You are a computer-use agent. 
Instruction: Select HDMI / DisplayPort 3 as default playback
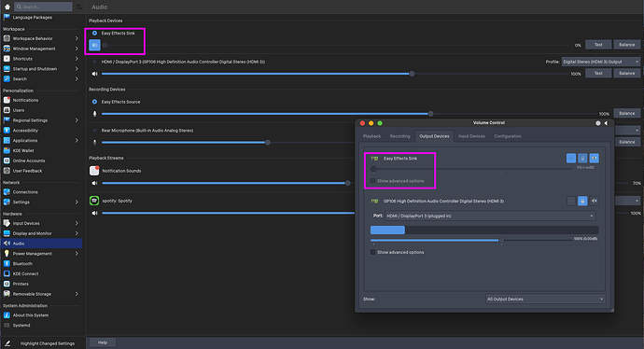pos(94,62)
